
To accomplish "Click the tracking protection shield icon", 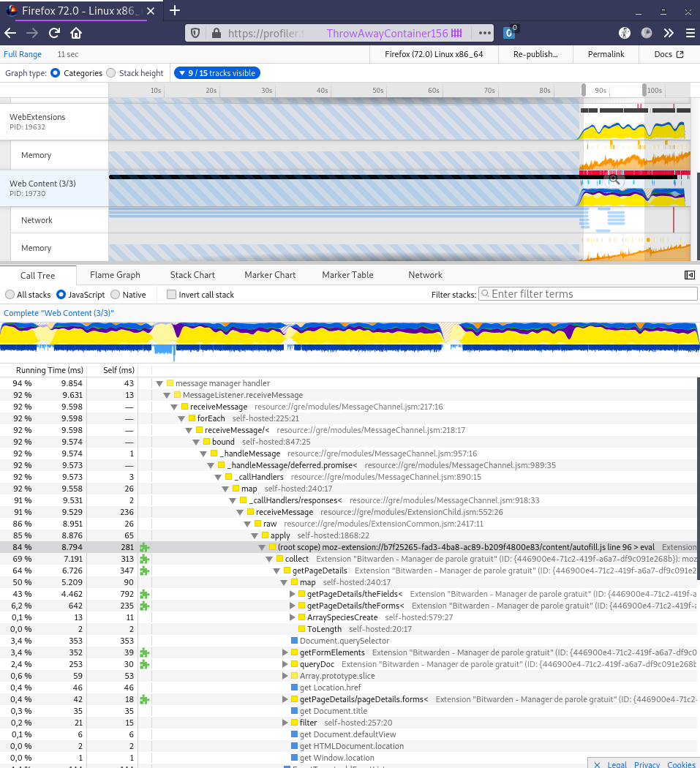I will (195, 34).
